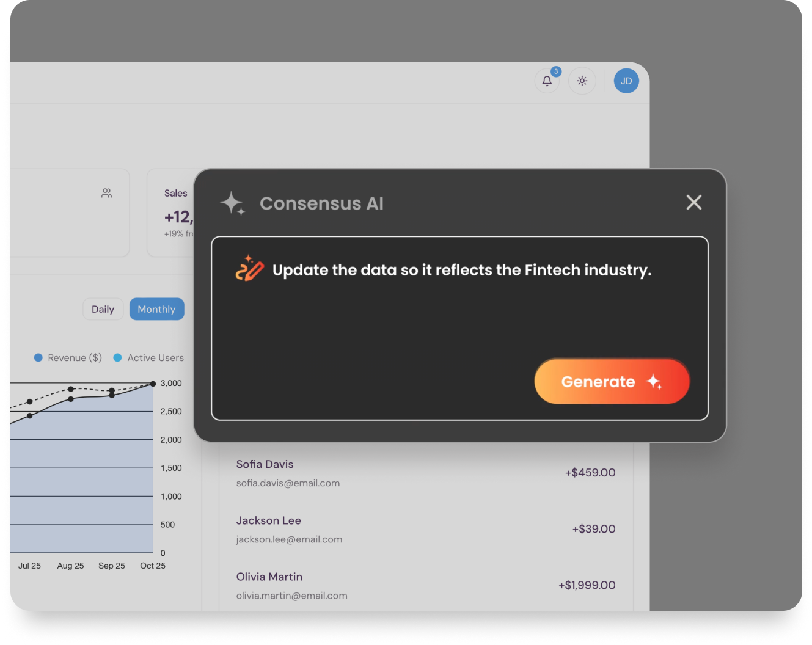Click the Oct 25 data point on chart
Screen dimensions: 812x645
point(153,384)
